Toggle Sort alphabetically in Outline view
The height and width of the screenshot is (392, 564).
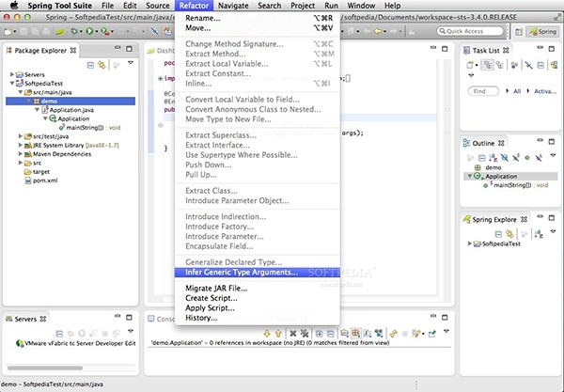(x=493, y=158)
